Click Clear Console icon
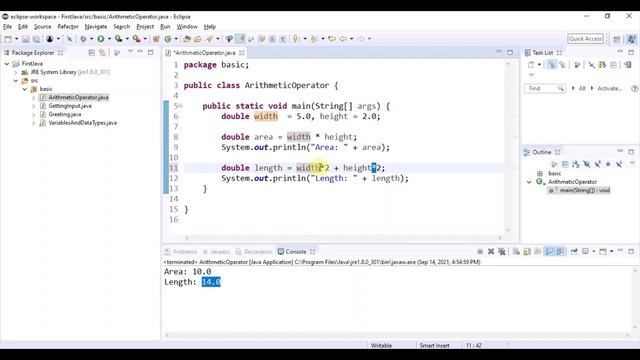 (x=516, y=251)
